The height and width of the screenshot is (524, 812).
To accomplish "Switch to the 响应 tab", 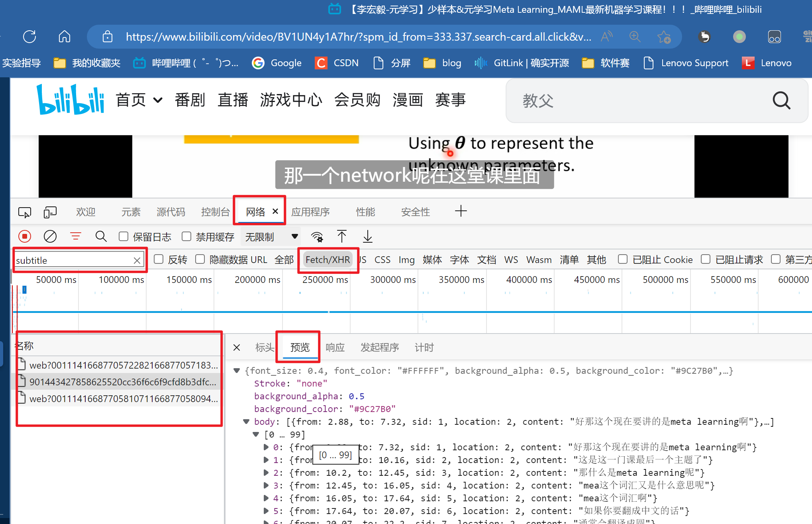I will [335, 347].
